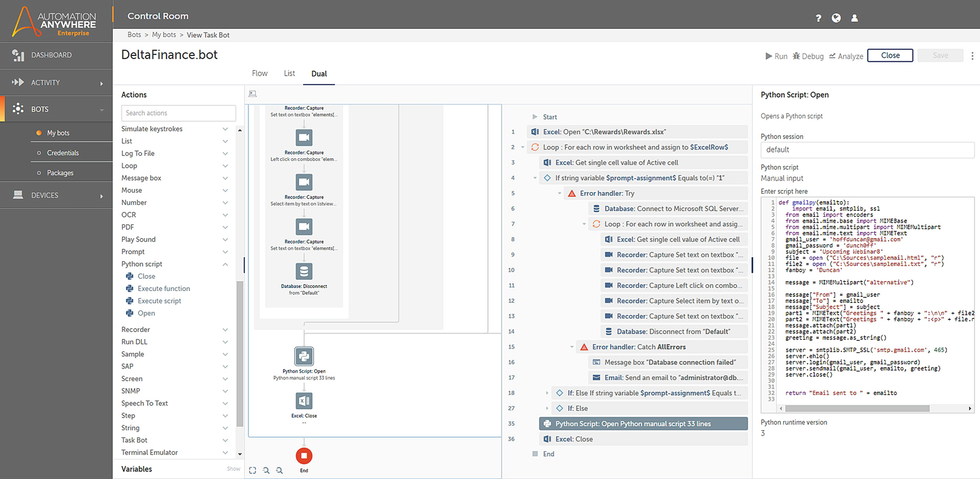Screen dimensions: 980x479
Task: Click the Debug button
Action: (808, 56)
